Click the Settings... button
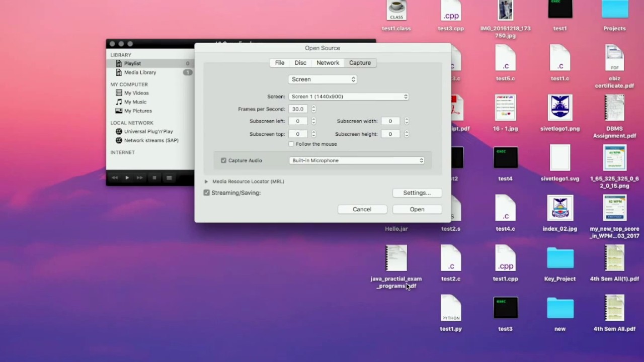The height and width of the screenshot is (362, 644). (417, 193)
